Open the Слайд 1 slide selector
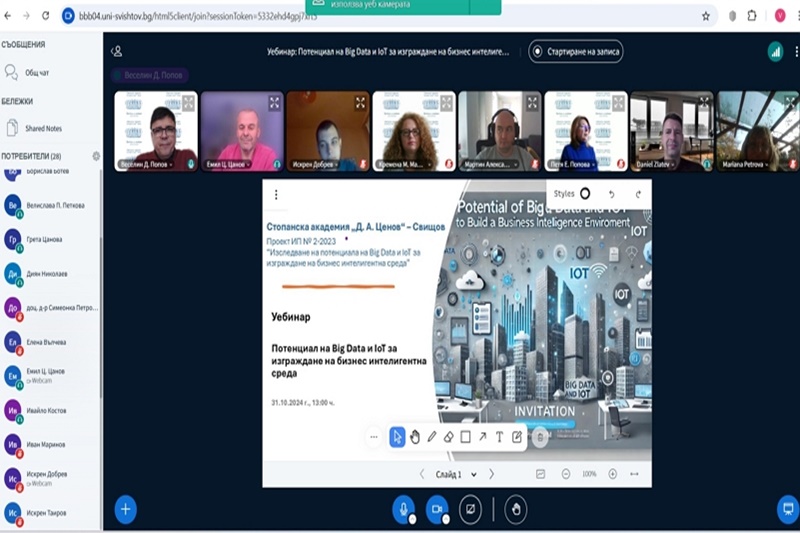 [x=456, y=474]
